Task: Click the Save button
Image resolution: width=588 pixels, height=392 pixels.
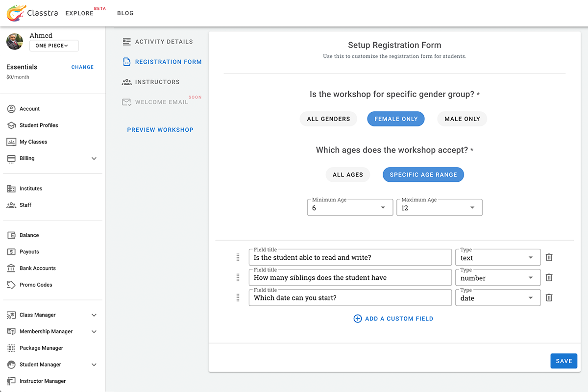Action: pyautogui.click(x=563, y=361)
